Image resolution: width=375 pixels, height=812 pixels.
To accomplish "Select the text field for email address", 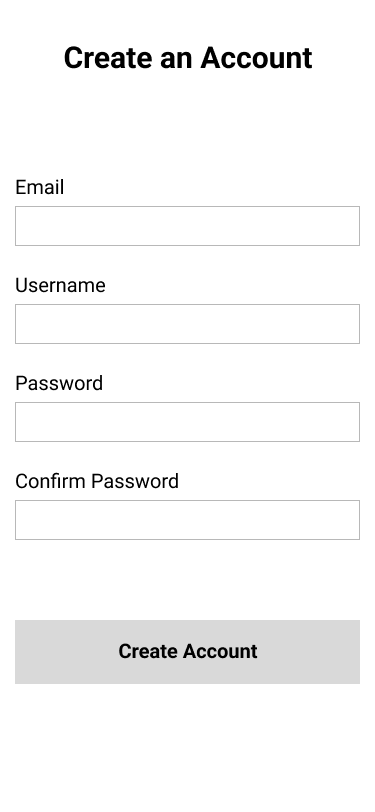I will [187, 226].
